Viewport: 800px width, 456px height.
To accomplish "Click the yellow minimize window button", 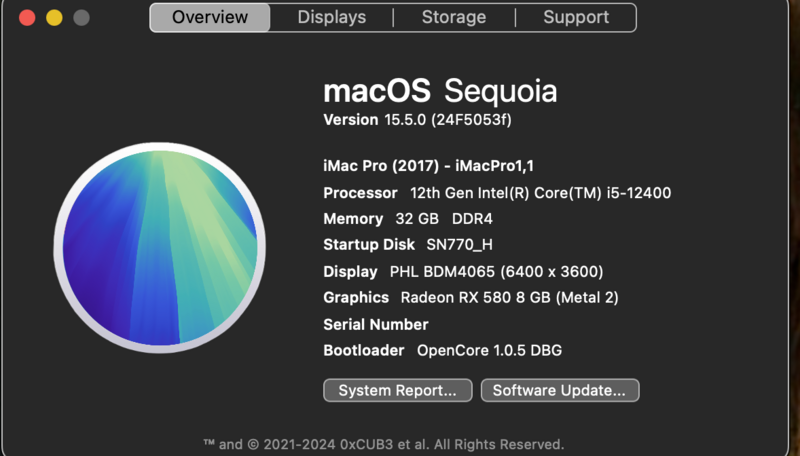I will pyautogui.click(x=54, y=18).
